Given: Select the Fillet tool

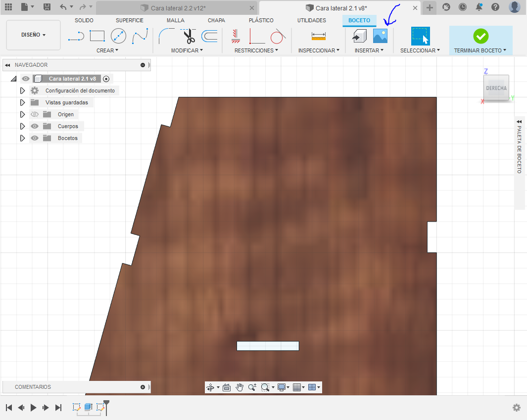Looking at the screenshot, I should coord(166,36).
